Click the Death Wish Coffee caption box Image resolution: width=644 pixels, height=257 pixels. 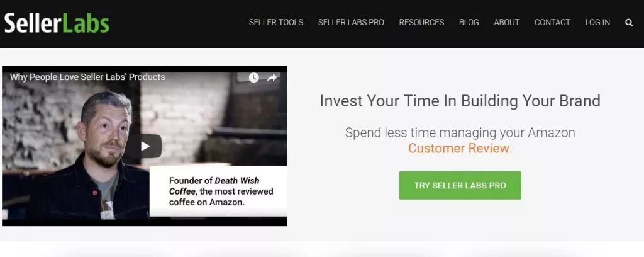218,191
